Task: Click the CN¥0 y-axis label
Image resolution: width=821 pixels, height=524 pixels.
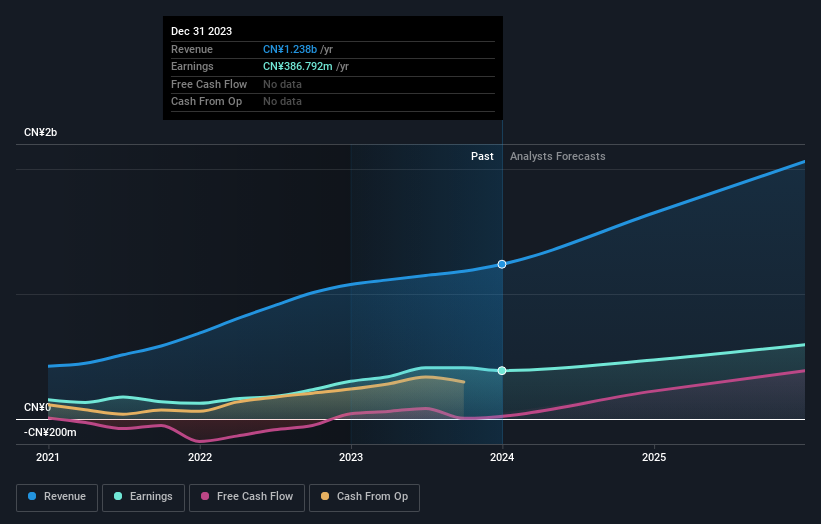Action: point(38,407)
